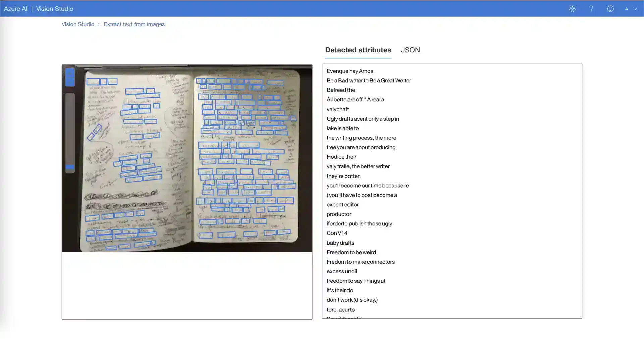644x339 pixels.
Task: Select 'free you are about producing'
Action: [x=361, y=147]
